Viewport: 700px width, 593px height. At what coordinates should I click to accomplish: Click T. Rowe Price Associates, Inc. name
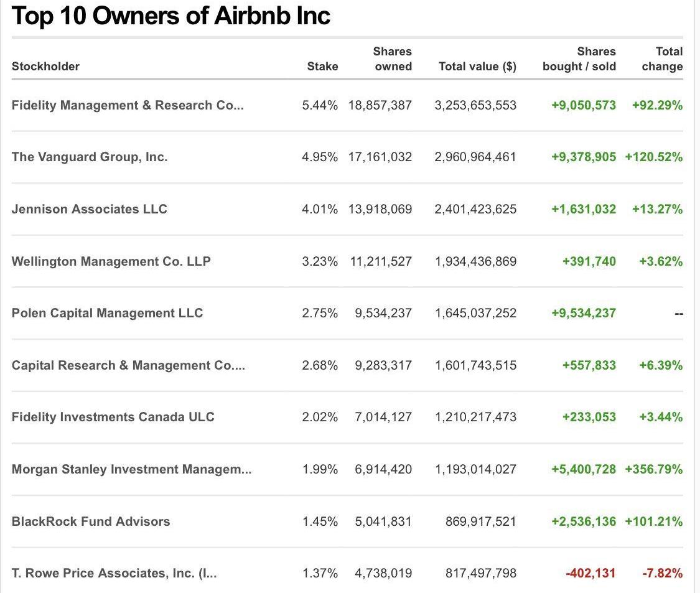[x=114, y=573]
